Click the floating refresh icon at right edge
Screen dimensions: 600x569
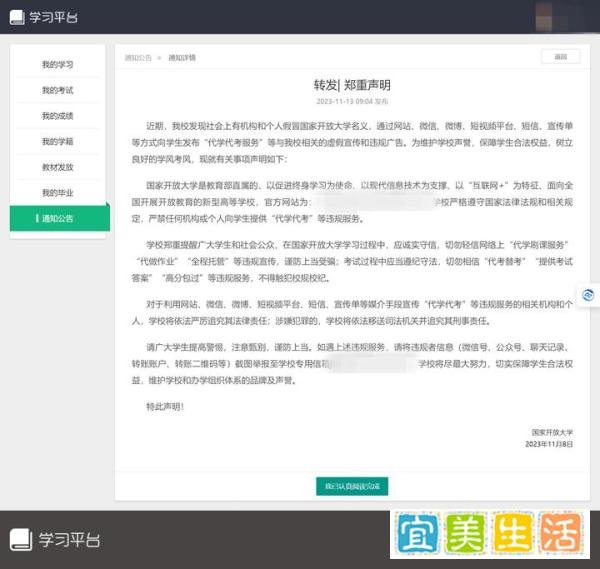click(x=588, y=295)
